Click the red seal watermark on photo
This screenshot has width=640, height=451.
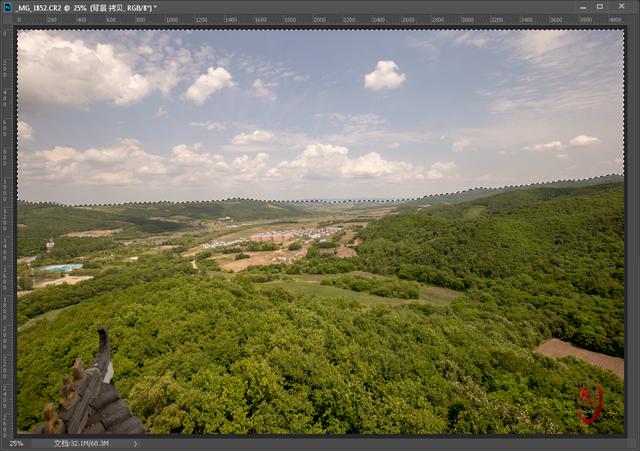coord(590,404)
